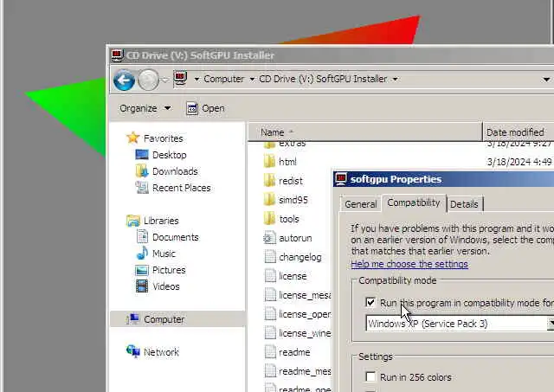Select Network in navigation pane
Viewport: 554px width, 392px height.
pos(152,351)
